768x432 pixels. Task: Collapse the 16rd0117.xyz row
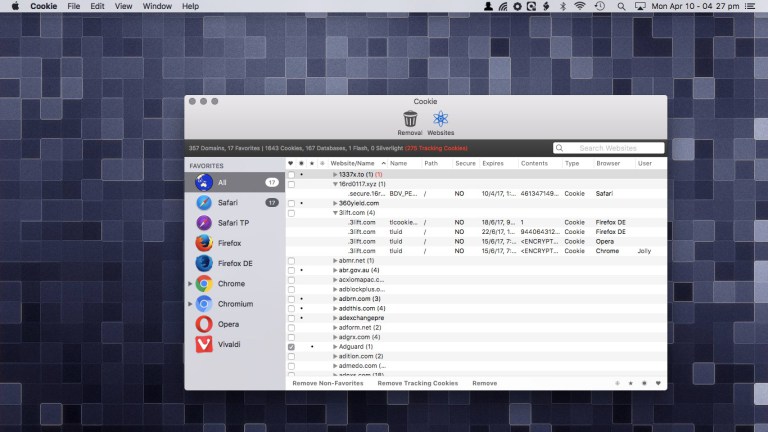(335, 184)
